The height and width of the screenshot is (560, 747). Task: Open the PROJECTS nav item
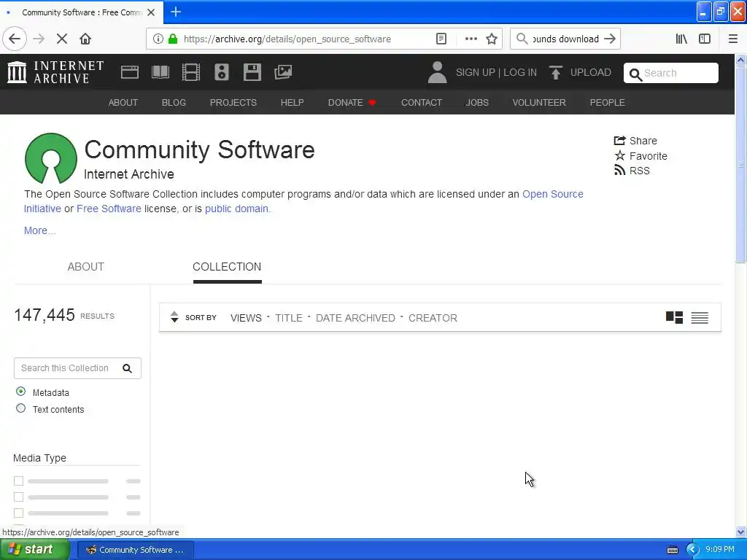point(233,102)
